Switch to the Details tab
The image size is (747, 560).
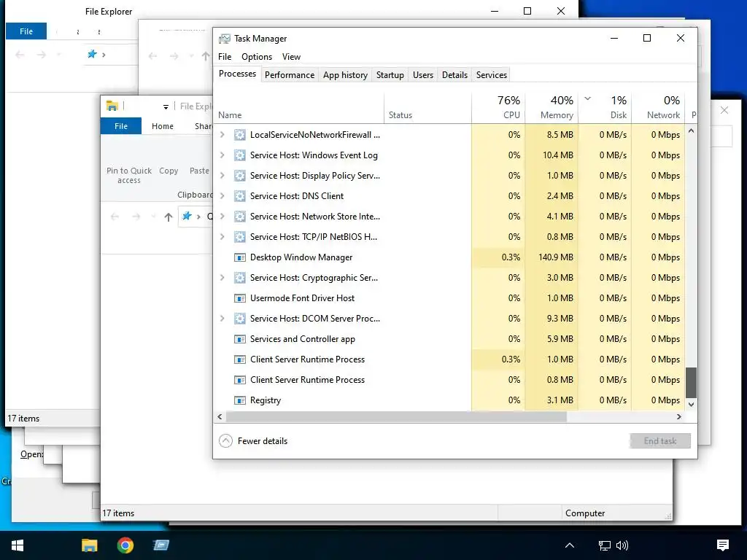(x=455, y=75)
